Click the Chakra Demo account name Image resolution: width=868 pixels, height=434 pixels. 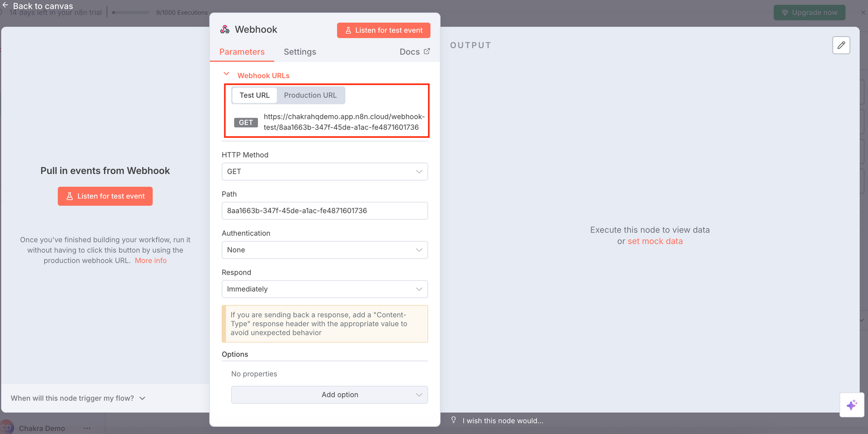coord(42,428)
